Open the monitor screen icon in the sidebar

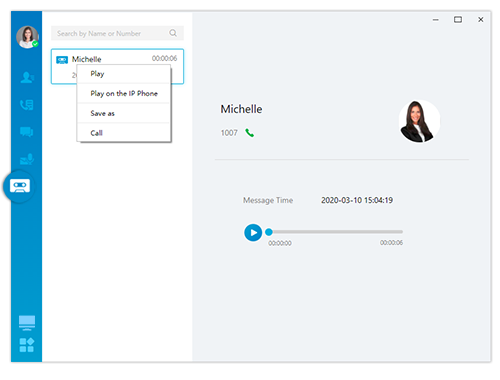(x=27, y=323)
